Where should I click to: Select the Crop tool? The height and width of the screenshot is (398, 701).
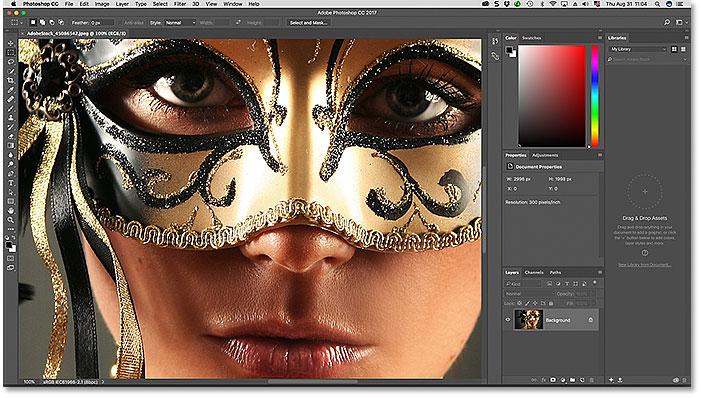tap(11, 80)
